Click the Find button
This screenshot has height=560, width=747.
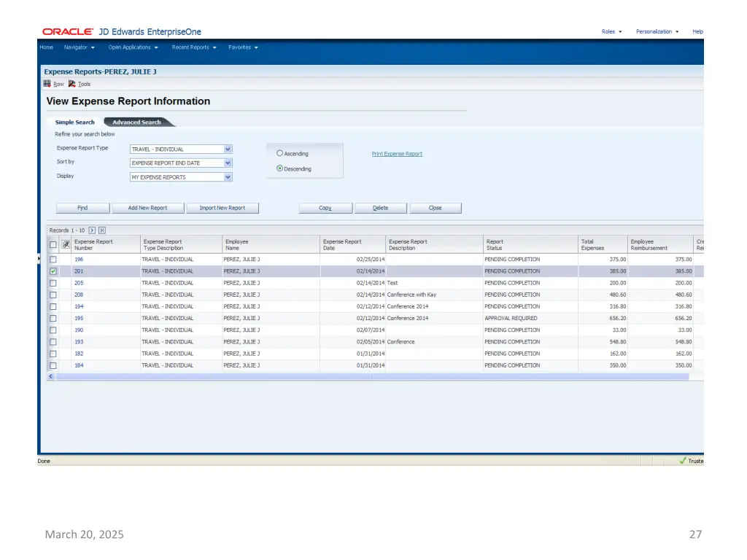[x=82, y=208]
